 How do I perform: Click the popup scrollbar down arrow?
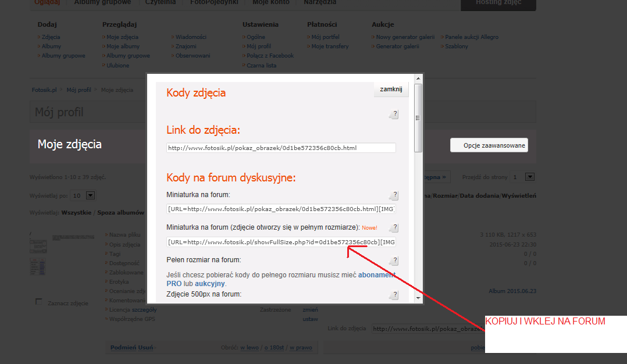coord(418,298)
